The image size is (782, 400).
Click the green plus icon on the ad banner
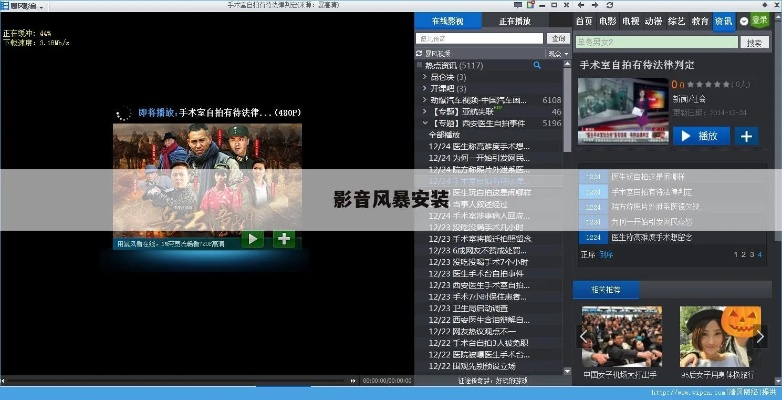point(284,238)
